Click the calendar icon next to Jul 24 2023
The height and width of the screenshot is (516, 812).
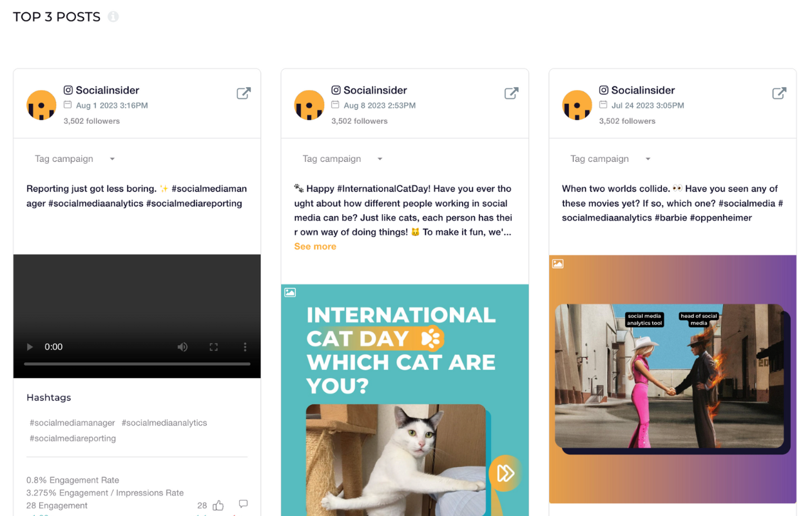tap(603, 105)
